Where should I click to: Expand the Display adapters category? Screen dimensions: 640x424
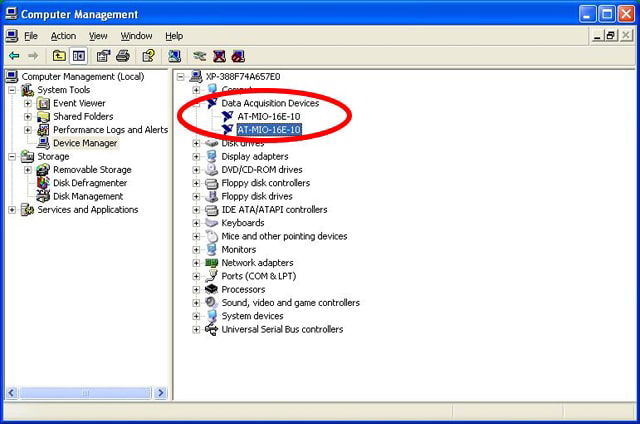pyautogui.click(x=196, y=157)
